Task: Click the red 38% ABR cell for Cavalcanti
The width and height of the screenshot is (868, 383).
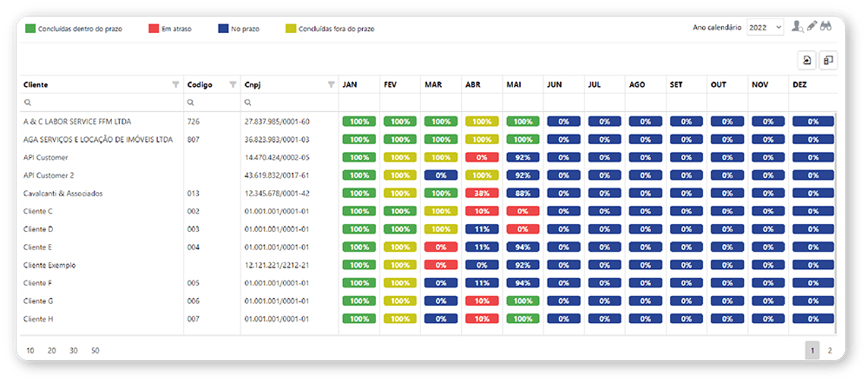Action: coord(482,194)
